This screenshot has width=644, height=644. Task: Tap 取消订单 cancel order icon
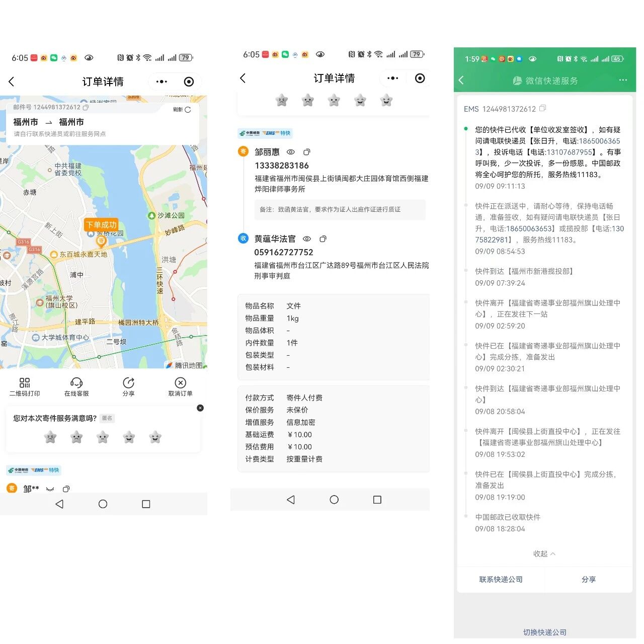tap(180, 387)
